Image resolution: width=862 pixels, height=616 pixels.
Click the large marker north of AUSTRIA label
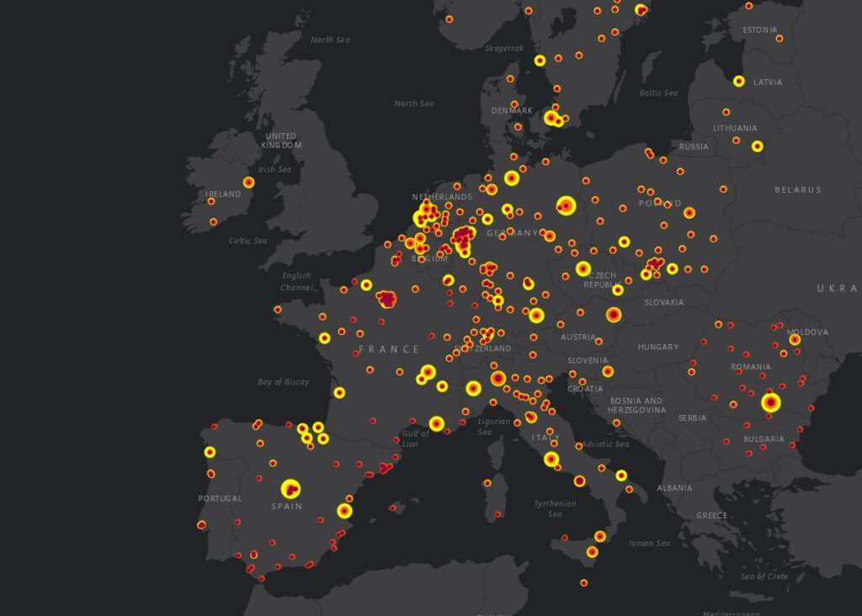click(x=614, y=315)
